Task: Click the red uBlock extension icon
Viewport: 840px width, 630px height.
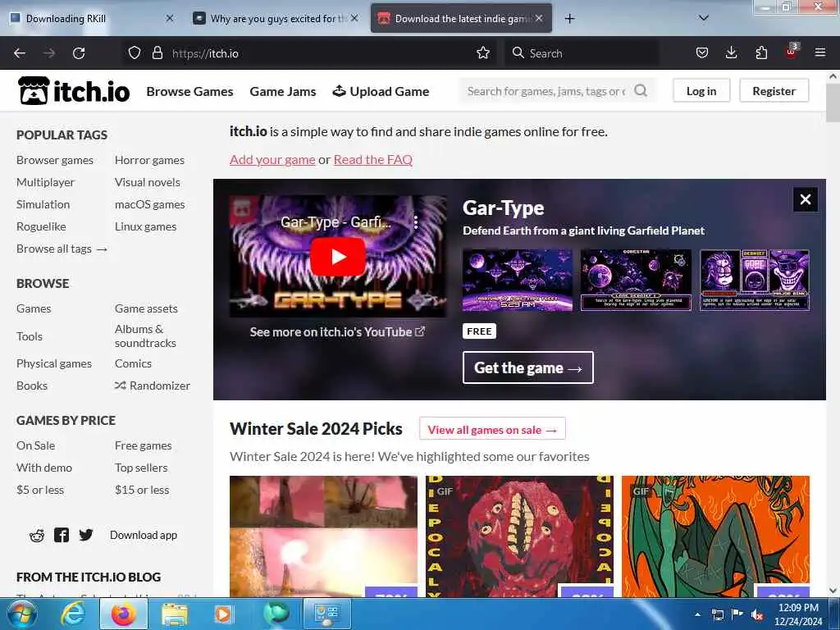Action: (x=792, y=52)
